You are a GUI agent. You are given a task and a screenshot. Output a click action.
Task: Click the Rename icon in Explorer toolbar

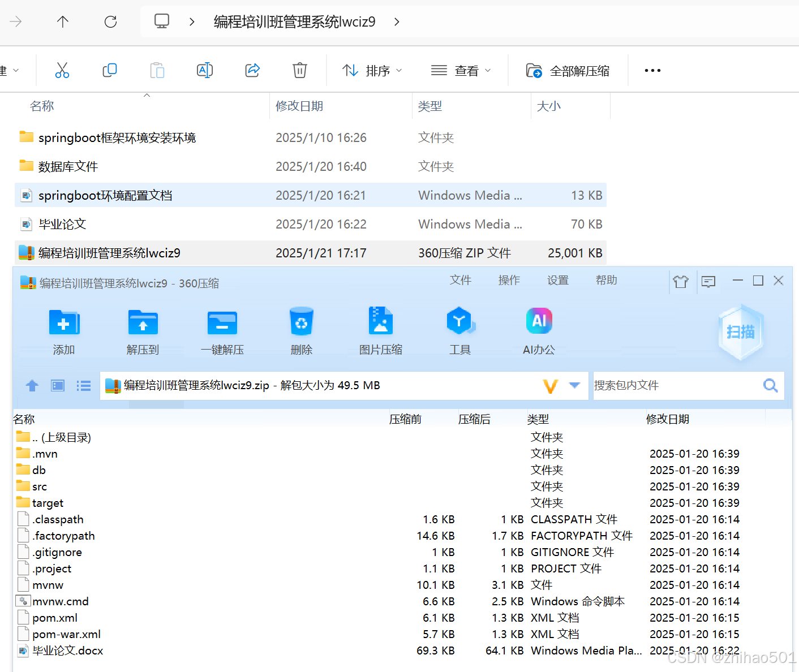(205, 70)
